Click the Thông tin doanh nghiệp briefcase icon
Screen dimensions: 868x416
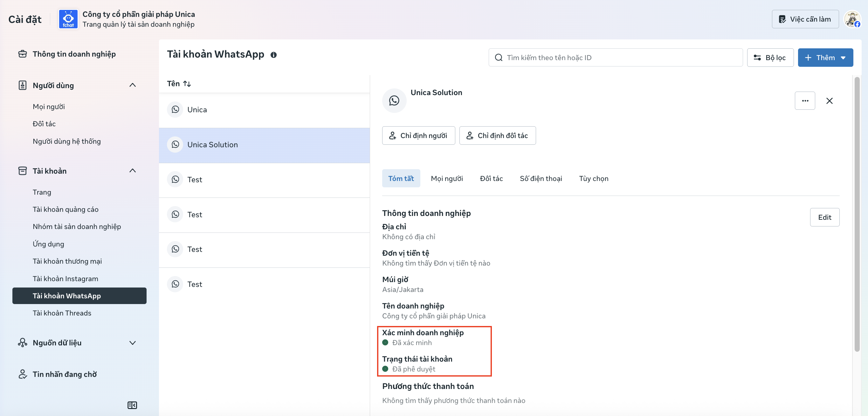pyautogui.click(x=23, y=54)
